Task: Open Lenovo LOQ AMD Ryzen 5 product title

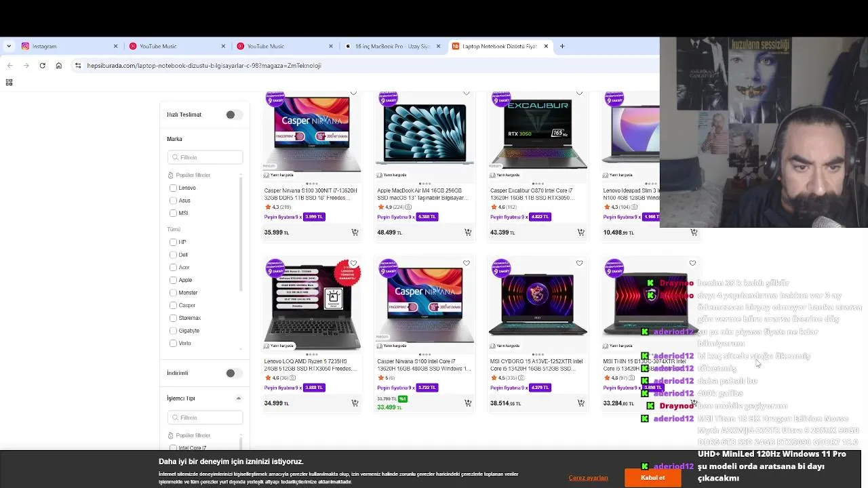Action: tap(309, 365)
